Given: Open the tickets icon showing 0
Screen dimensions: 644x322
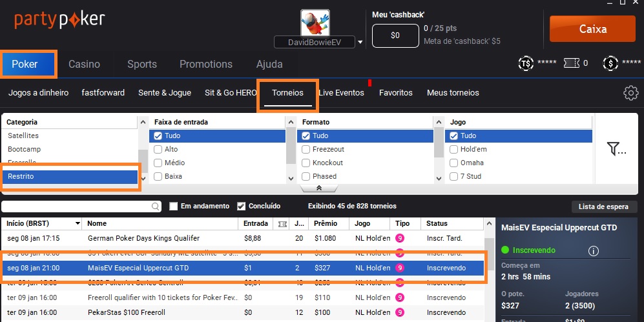Looking at the screenshot, I should 571,63.
